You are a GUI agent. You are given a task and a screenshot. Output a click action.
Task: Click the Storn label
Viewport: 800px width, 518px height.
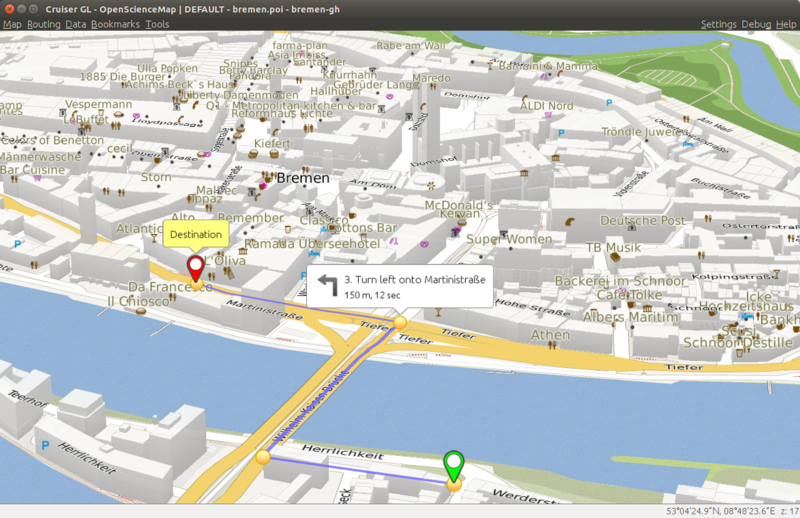pyautogui.click(x=156, y=177)
